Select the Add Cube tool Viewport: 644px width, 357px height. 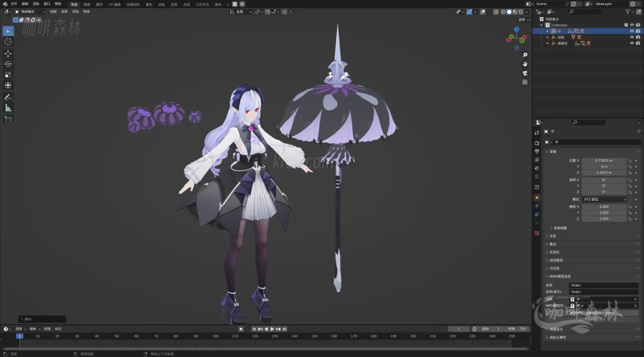tap(8, 120)
